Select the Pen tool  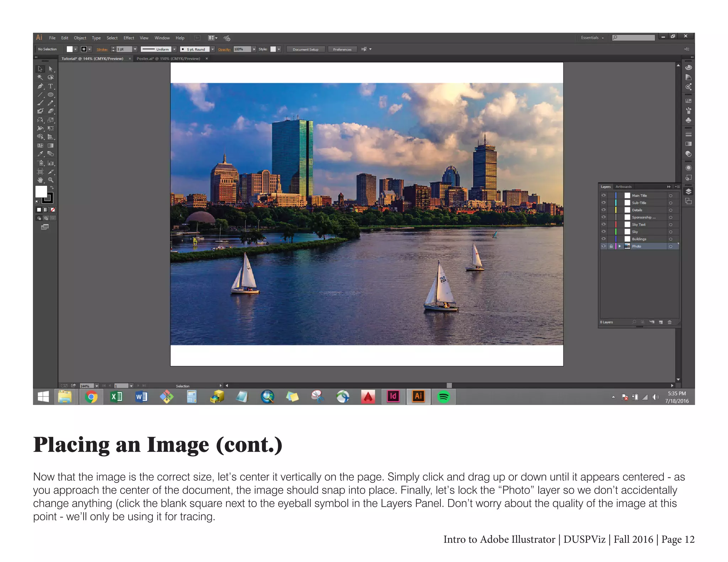(40, 86)
